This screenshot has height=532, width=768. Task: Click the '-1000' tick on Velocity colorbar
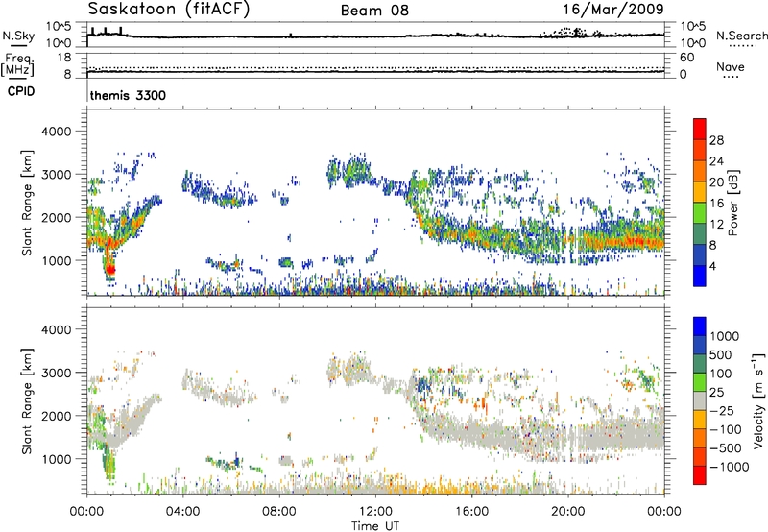pos(729,467)
